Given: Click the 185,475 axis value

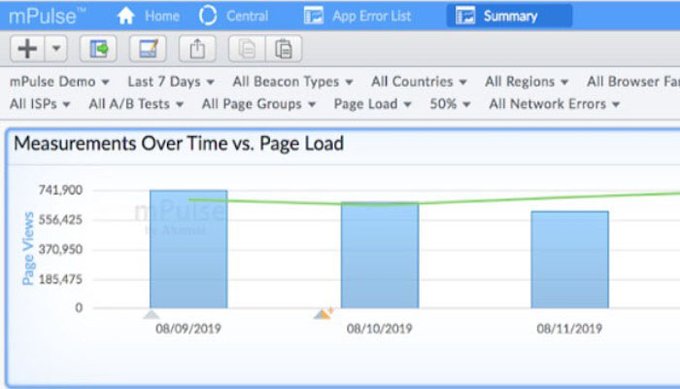Looking at the screenshot, I should click(60, 280).
